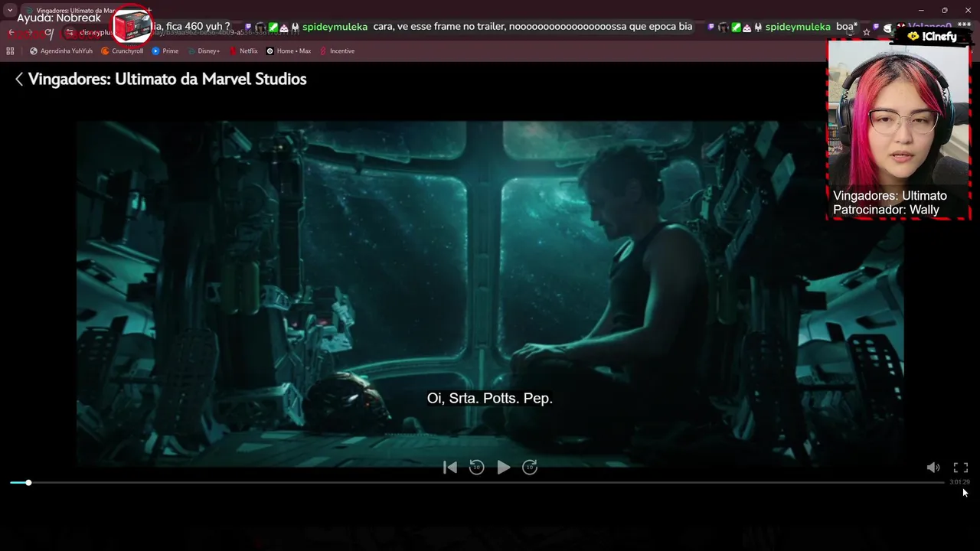Image resolution: width=980 pixels, height=551 pixels.
Task: Restore down the browser window
Action: point(944,10)
